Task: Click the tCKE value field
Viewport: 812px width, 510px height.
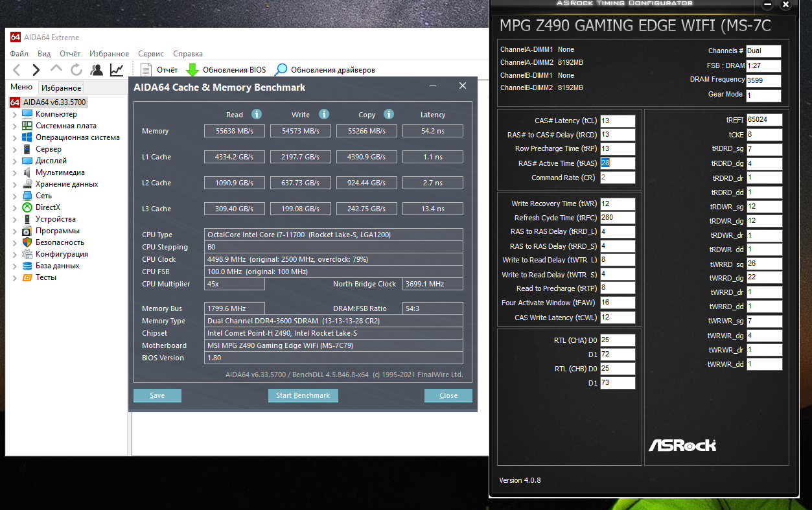Action: coord(764,135)
